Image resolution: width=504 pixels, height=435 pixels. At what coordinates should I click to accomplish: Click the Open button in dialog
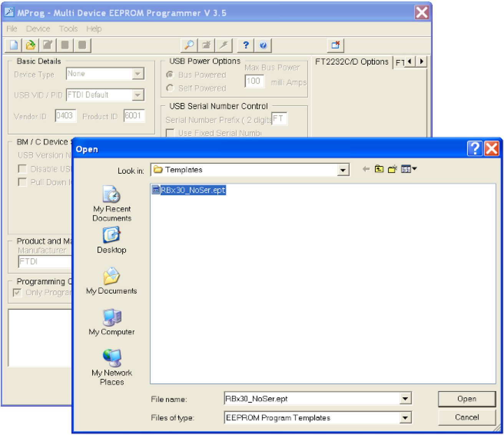coord(466,399)
